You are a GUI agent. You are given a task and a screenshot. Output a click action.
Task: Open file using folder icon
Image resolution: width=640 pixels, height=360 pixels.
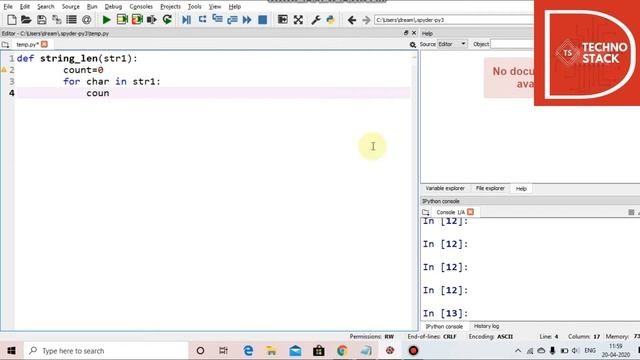pos(26,20)
